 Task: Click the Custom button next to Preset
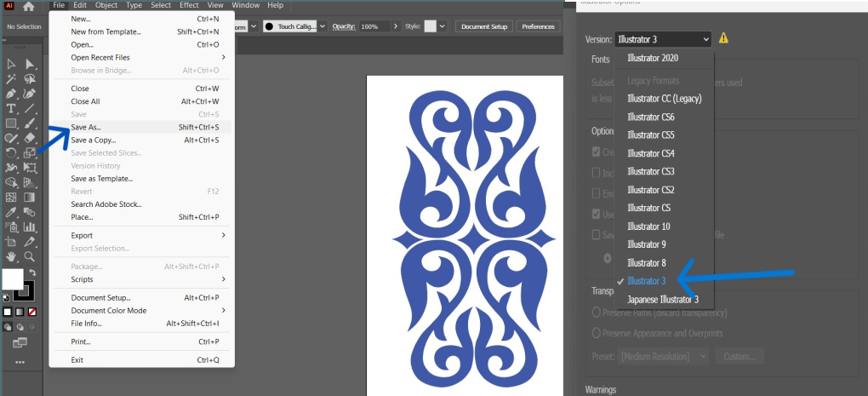[740, 356]
